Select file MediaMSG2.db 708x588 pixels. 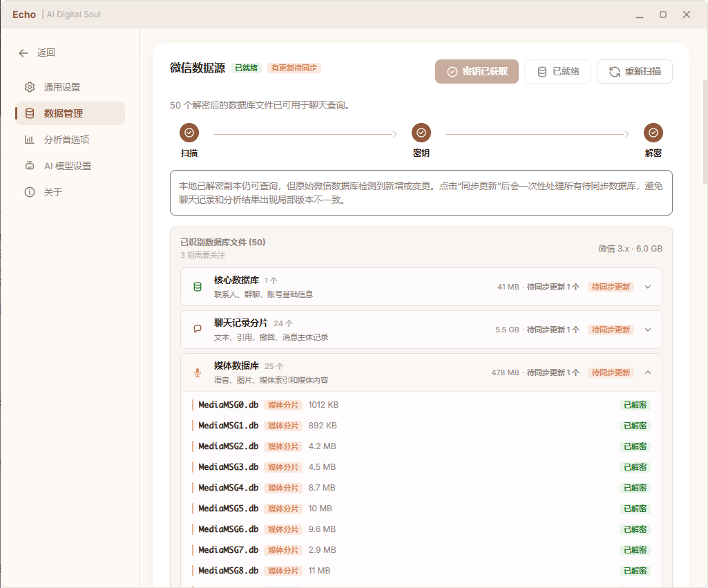(421, 446)
